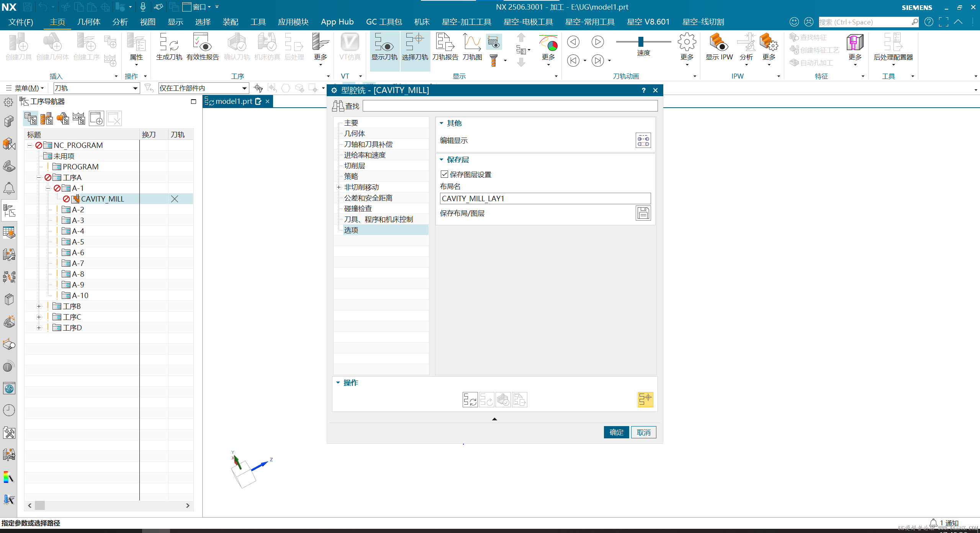Click the 布局名 input field
The height and width of the screenshot is (533, 980).
tap(545, 198)
